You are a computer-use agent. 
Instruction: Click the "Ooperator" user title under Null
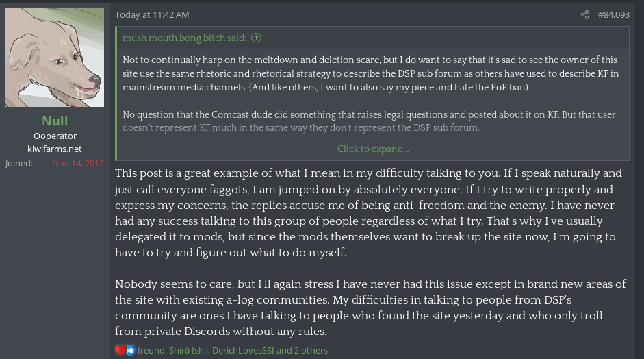(x=55, y=136)
